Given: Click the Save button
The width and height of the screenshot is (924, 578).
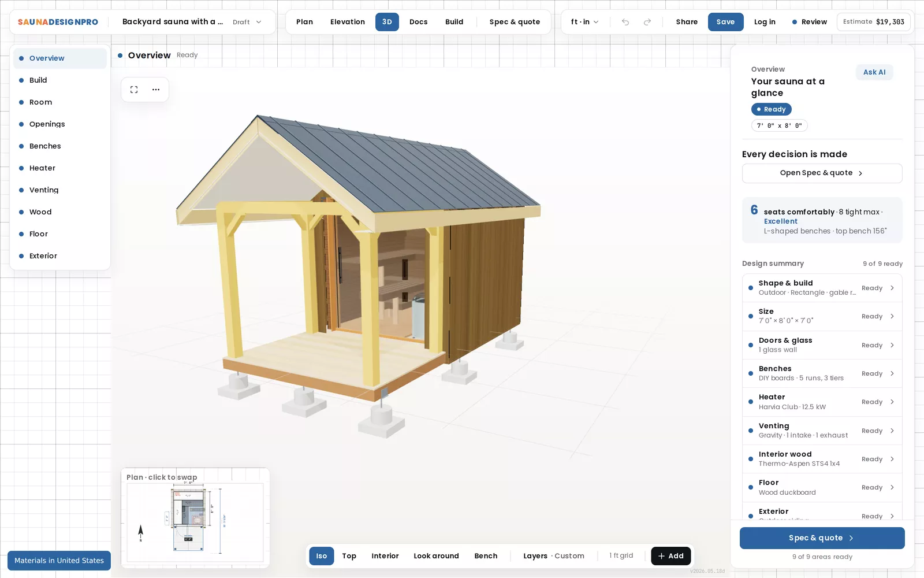Looking at the screenshot, I should [725, 22].
